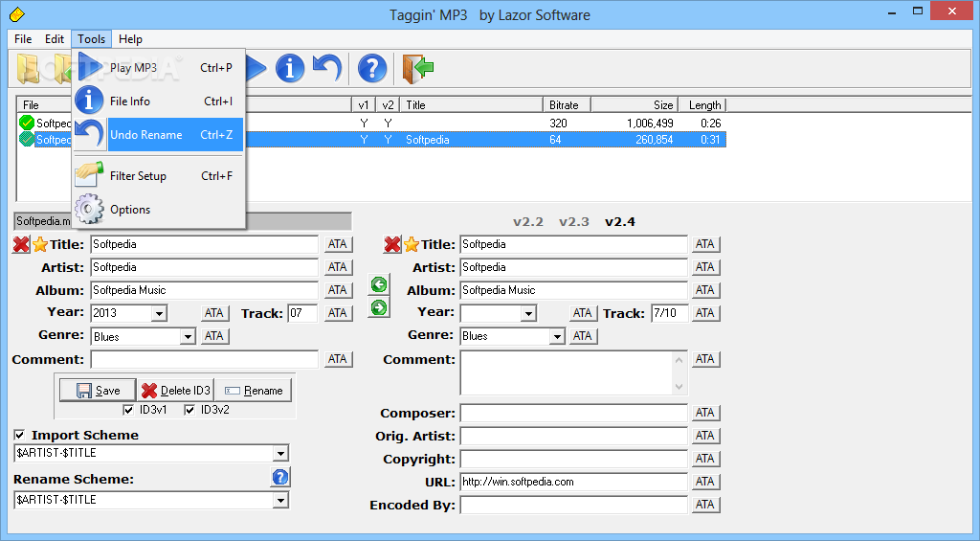Click the ID3v2 Track field showing 7/10
This screenshot has width=980, height=541.
coord(669,313)
